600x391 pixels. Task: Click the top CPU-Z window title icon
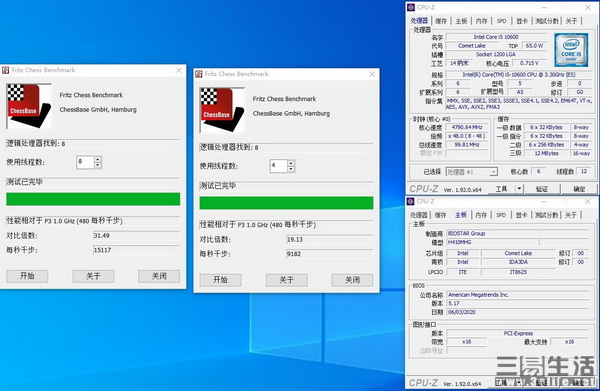coord(411,7)
